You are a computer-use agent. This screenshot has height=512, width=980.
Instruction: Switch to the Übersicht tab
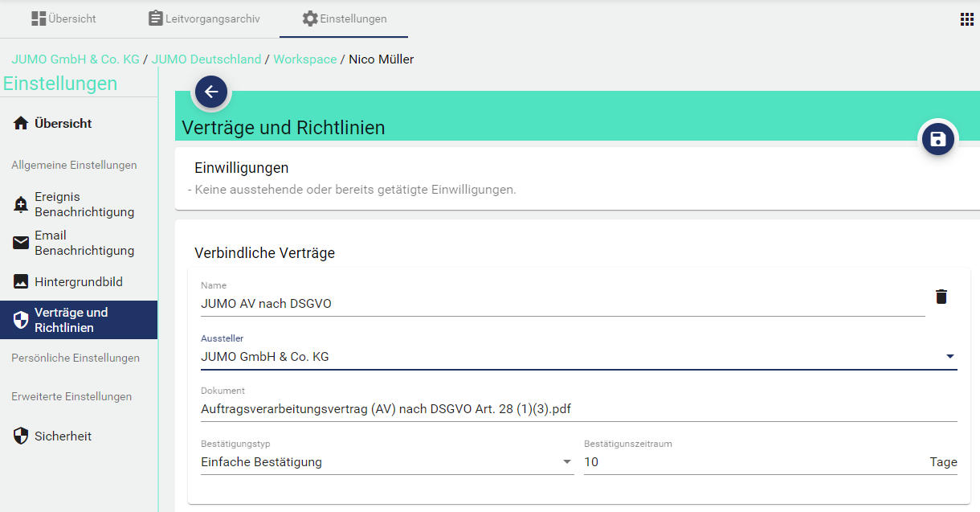click(x=63, y=18)
